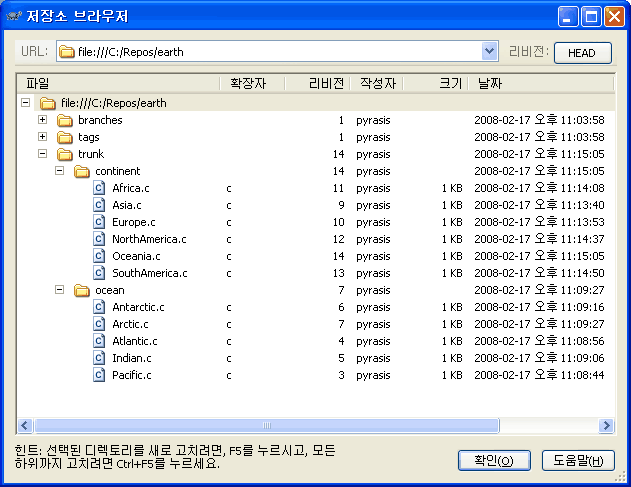
Task: Sort by the 작성자 column header
Action: click(x=378, y=83)
